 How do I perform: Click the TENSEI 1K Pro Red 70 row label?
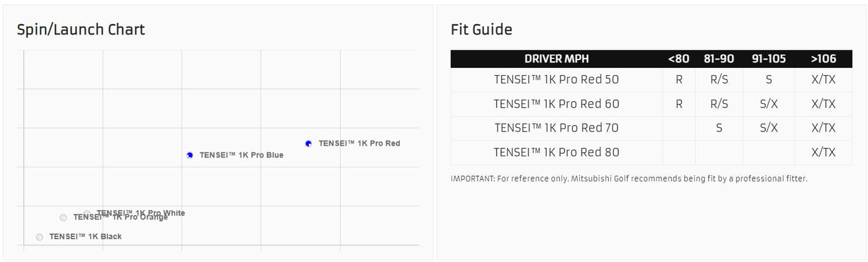tap(556, 128)
